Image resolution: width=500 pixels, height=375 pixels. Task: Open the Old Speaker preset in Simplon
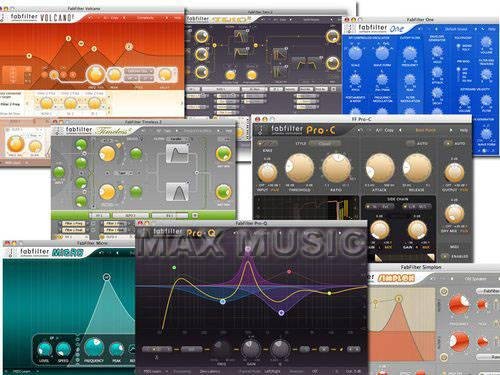[475, 279]
